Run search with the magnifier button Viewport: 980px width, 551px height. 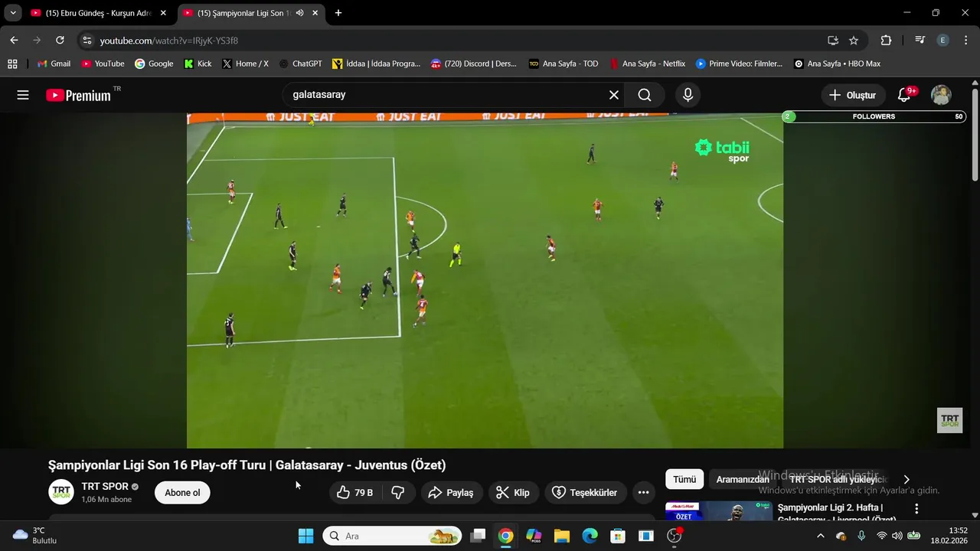coord(645,95)
